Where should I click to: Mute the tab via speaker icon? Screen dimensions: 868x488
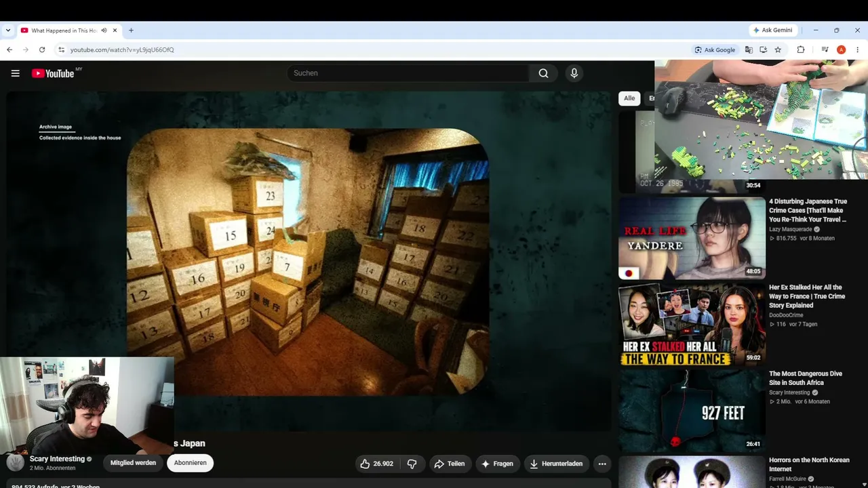[104, 30]
